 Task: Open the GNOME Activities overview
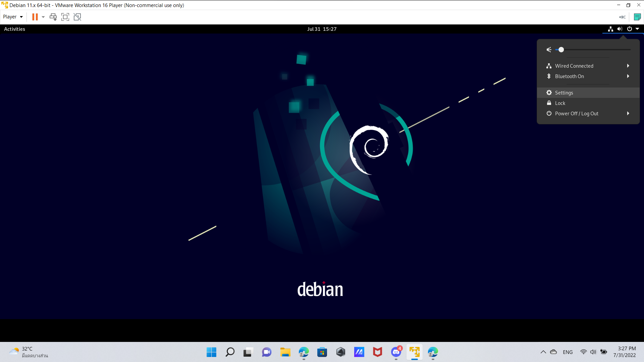pos(14,29)
